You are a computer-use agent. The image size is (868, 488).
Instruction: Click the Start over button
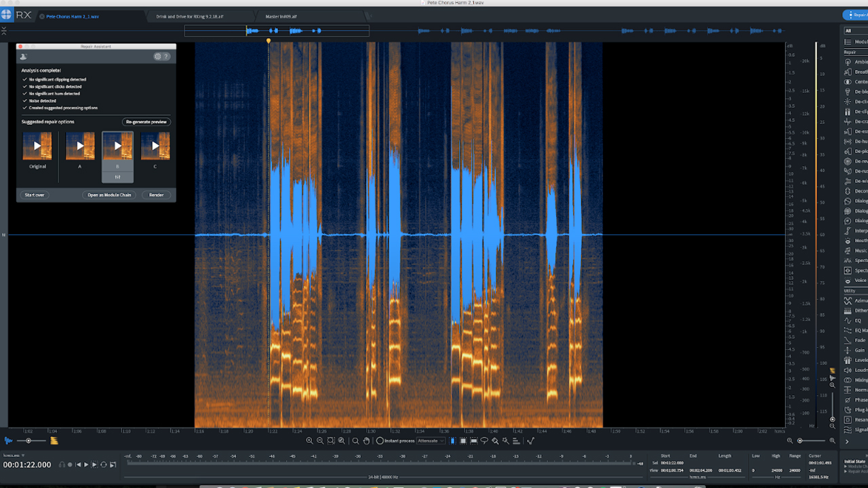click(35, 195)
